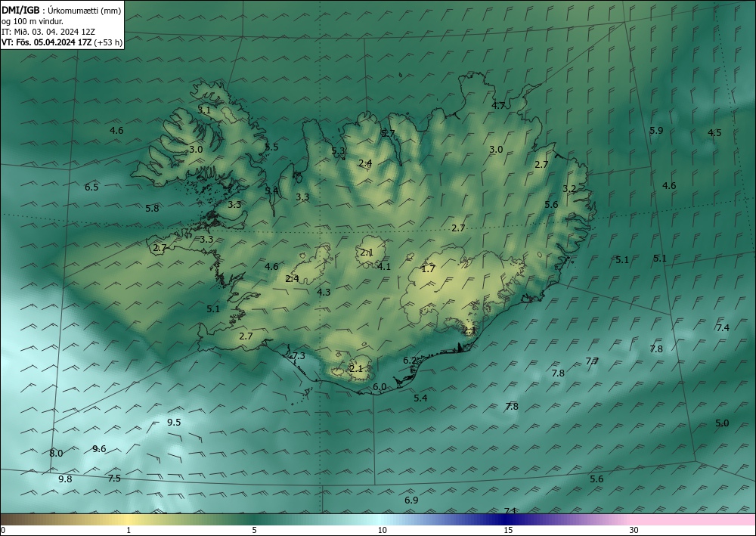This screenshot has width=756, height=536.
Task: Click the highland value 4.1
Action: tap(384, 267)
